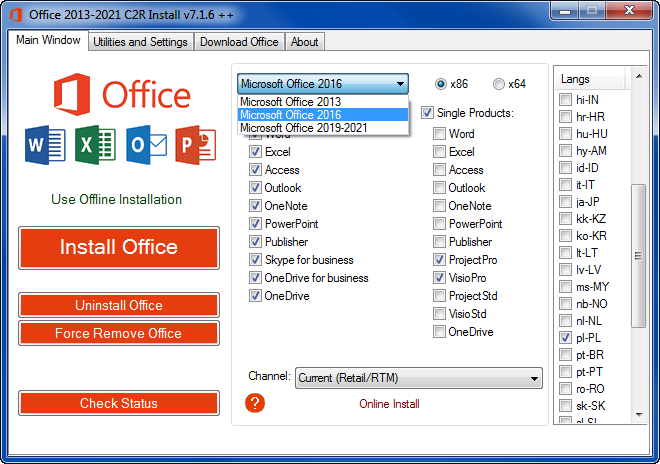Check Outlook under Single Products
Image resolution: width=660 pixels, height=464 pixels.
[x=439, y=188]
